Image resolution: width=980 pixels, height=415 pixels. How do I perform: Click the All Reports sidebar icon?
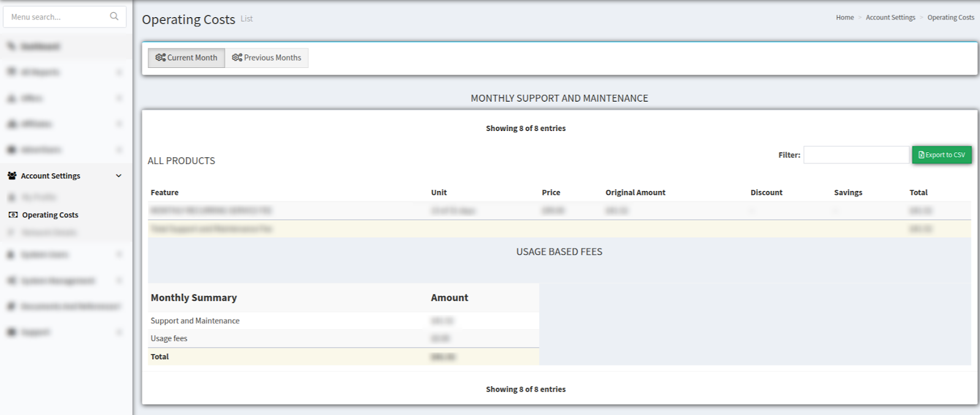(12, 72)
